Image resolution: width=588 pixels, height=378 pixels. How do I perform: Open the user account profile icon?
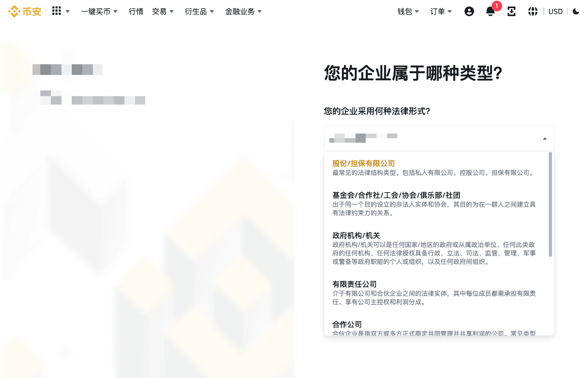(469, 12)
